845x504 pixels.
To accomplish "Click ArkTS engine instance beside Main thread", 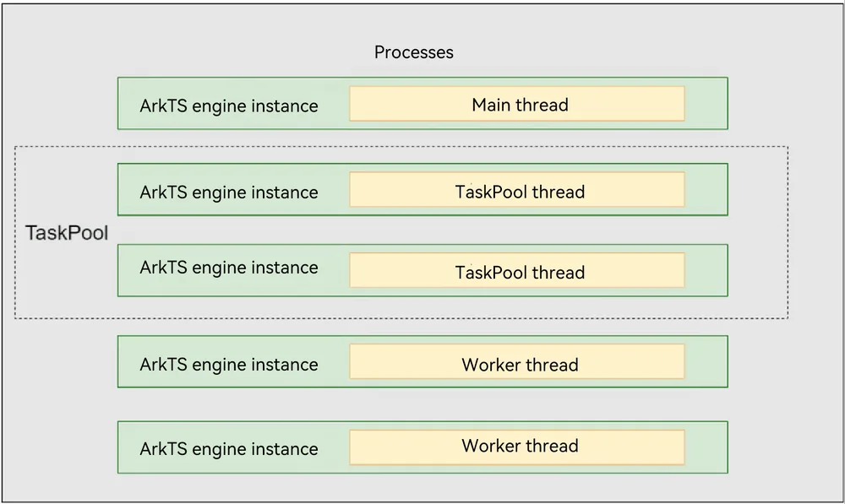I will [229, 106].
